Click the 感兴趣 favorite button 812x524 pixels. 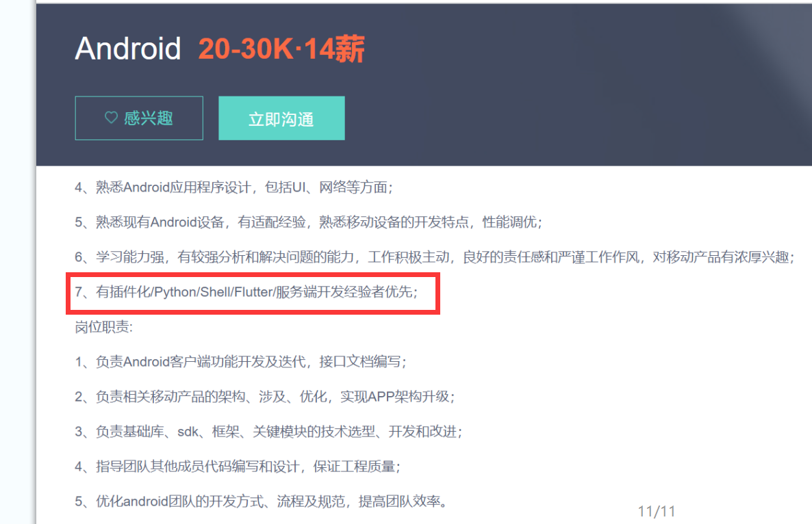(139, 118)
